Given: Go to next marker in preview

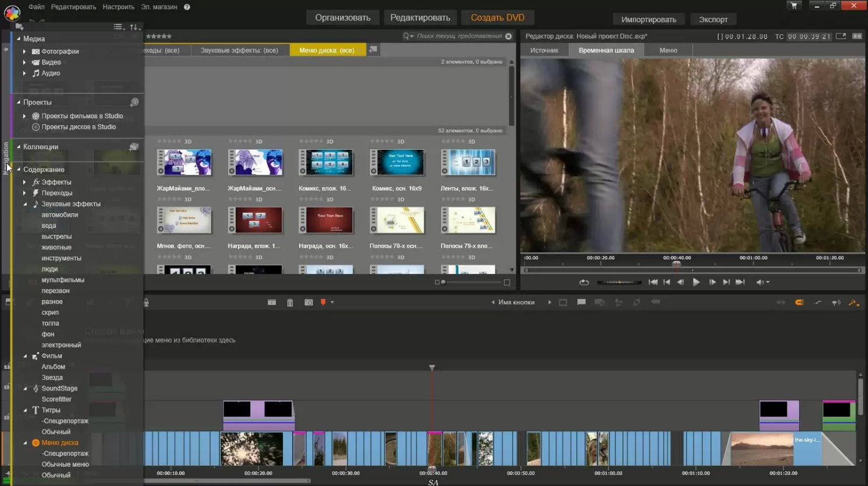Looking at the screenshot, I should 726,282.
